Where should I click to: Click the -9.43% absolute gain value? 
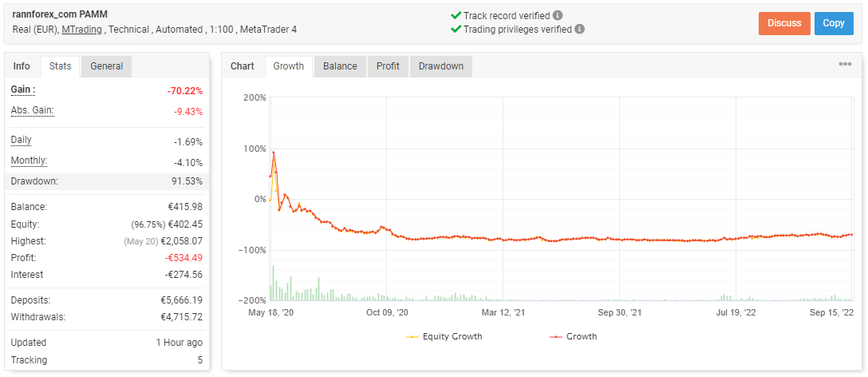187,112
